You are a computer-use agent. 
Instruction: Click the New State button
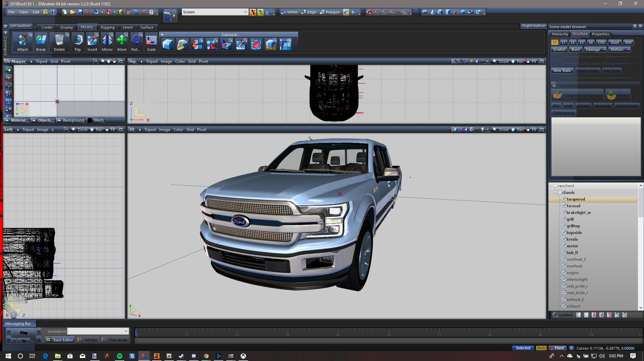click(562, 71)
